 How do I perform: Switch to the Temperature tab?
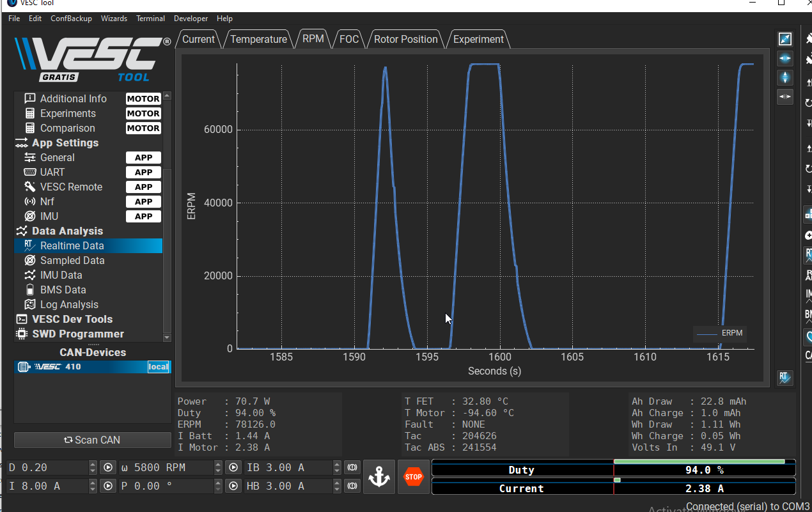click(258, 39)
